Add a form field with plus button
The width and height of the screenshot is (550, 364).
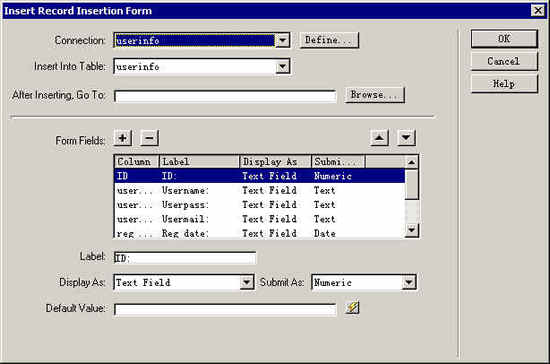[x=123, y=138]
